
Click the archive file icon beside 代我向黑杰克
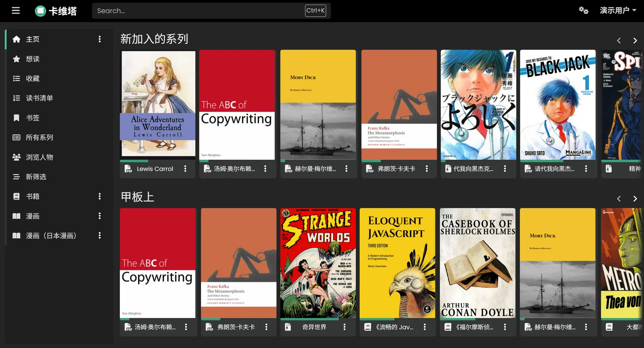[448, 169]
